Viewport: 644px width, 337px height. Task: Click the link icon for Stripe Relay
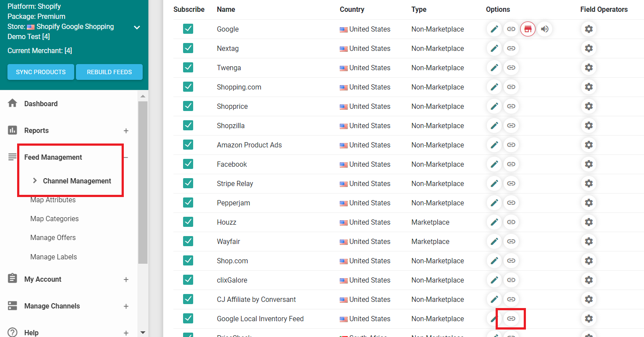(511, 183)
